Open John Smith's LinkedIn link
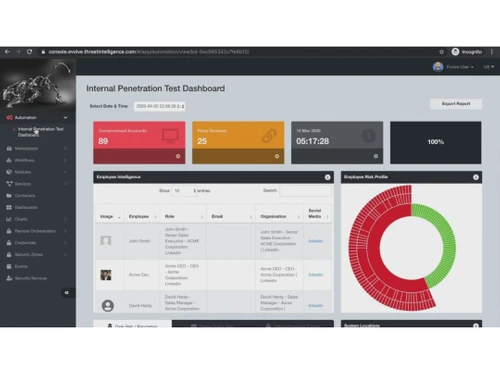The height and width of the screenshot is (375, 500). 315,241
